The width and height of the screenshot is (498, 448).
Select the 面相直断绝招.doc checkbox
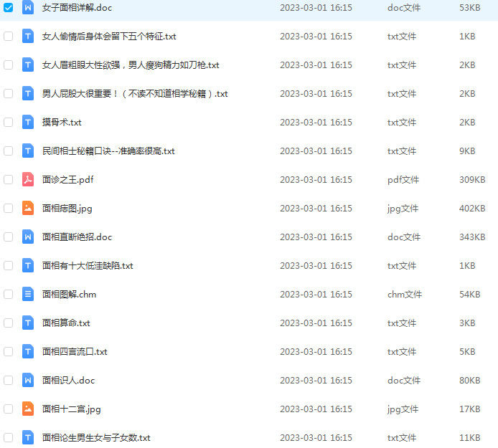pyautogui.click(x=9, y=237)
